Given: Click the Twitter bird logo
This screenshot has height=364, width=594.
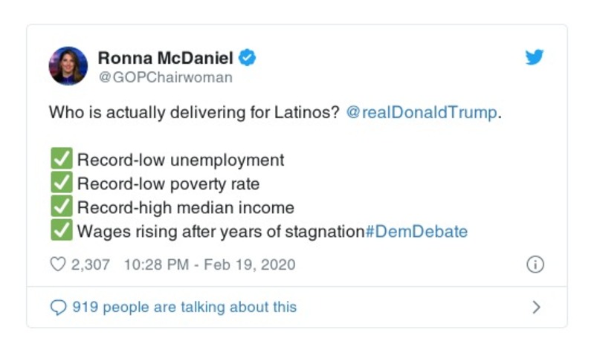Looking at the screenshot, I should click(x=534, y=58).
